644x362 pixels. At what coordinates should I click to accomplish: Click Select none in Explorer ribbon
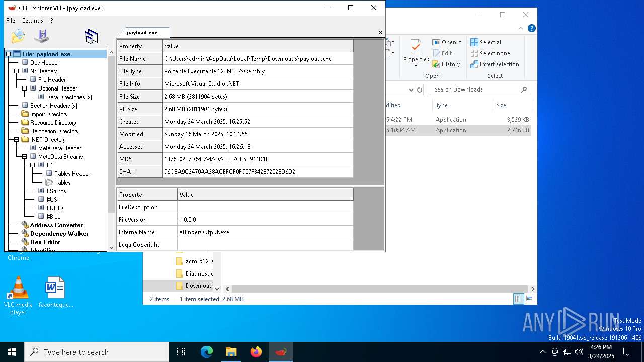(490, 53)
